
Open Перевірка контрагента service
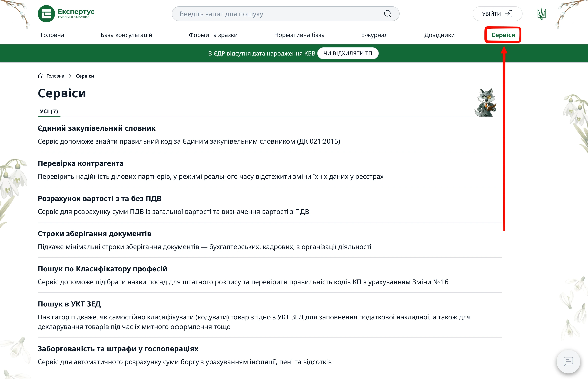[x=80, y=163]
